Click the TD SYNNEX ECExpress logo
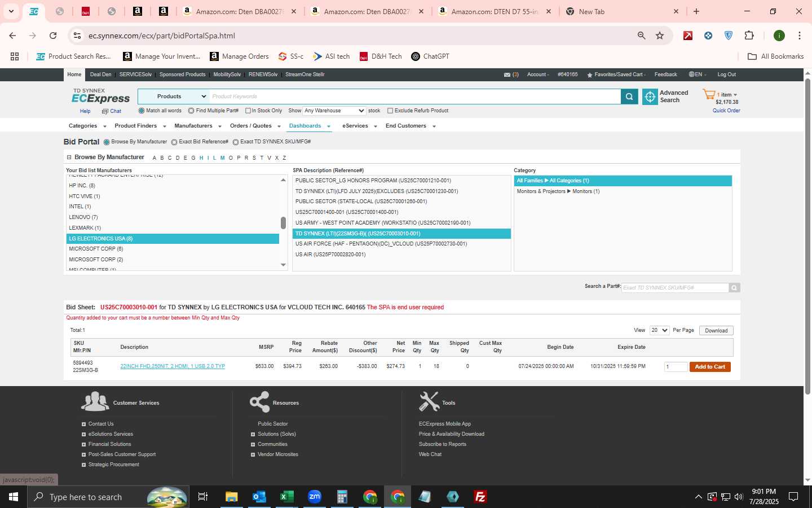The image size is (812, 508). (100, 96)
